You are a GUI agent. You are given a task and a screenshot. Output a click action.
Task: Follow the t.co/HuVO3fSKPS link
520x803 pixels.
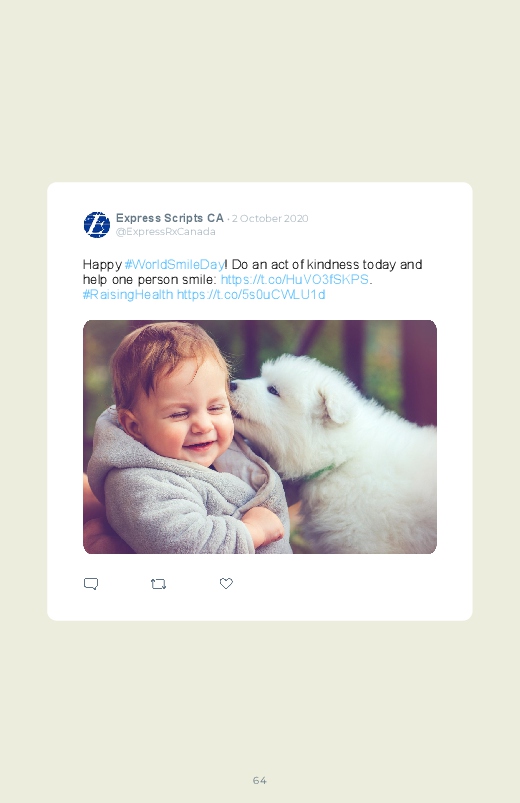click(x=295, y=280)
